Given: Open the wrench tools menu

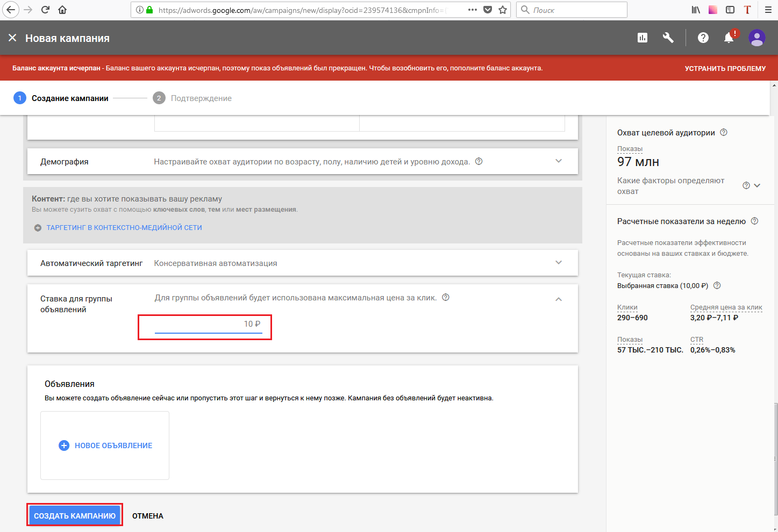Looking at the screenshot, I should pos(668,38).
